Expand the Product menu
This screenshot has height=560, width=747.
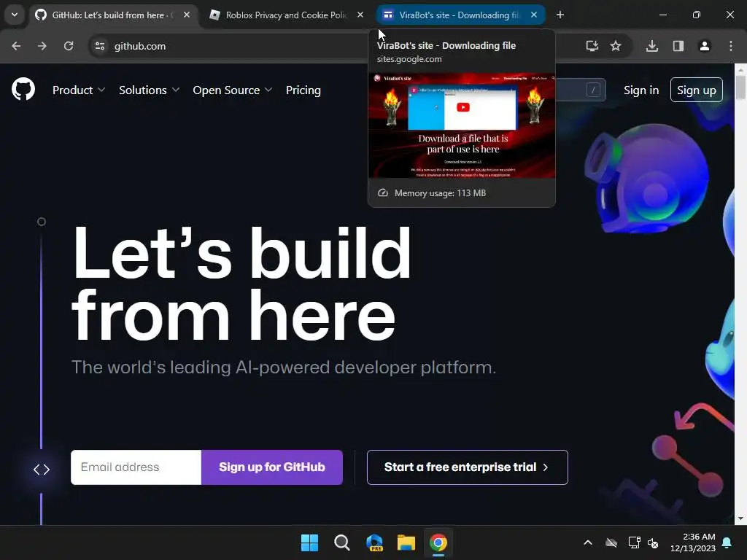tap(79, 90)
